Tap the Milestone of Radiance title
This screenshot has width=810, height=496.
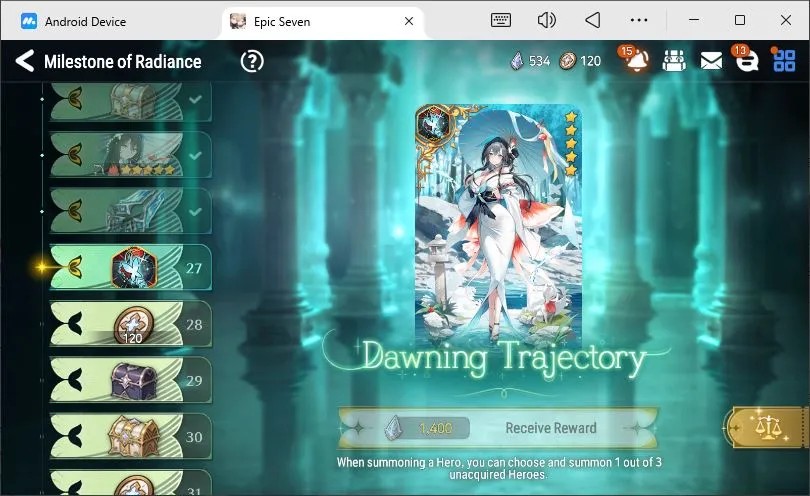tap(122, 61)
